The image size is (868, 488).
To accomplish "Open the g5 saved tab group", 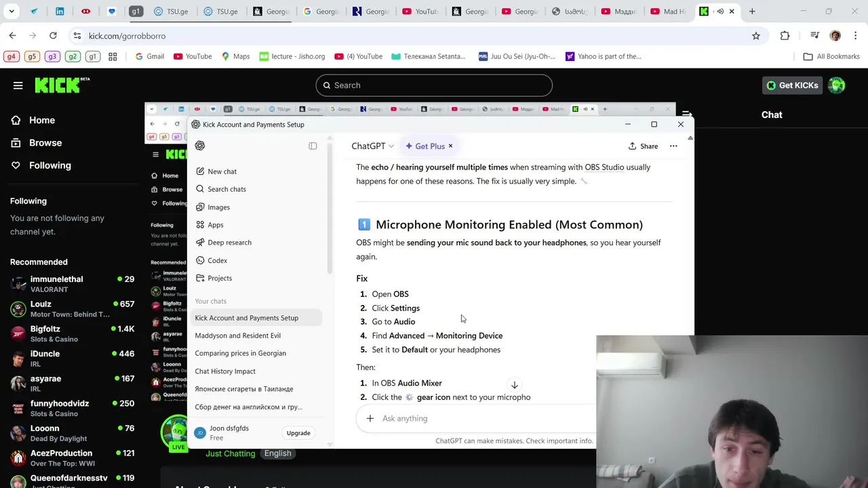I will click(32, 56).
